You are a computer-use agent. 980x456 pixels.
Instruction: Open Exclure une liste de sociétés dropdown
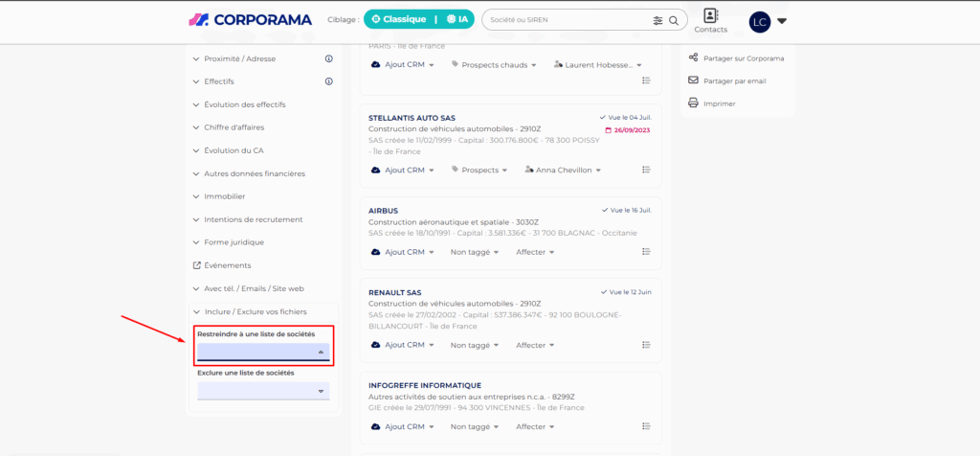[263, 391]
